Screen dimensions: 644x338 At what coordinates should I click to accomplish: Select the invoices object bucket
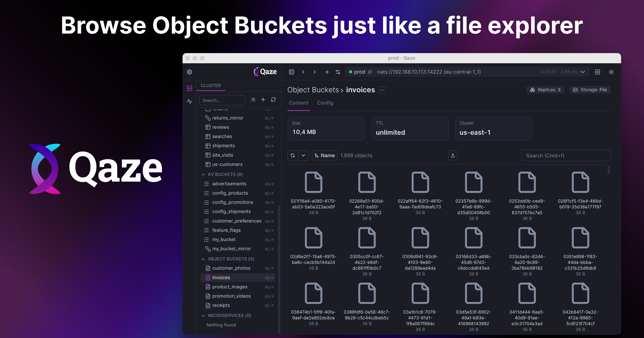(x=238, y=278)
